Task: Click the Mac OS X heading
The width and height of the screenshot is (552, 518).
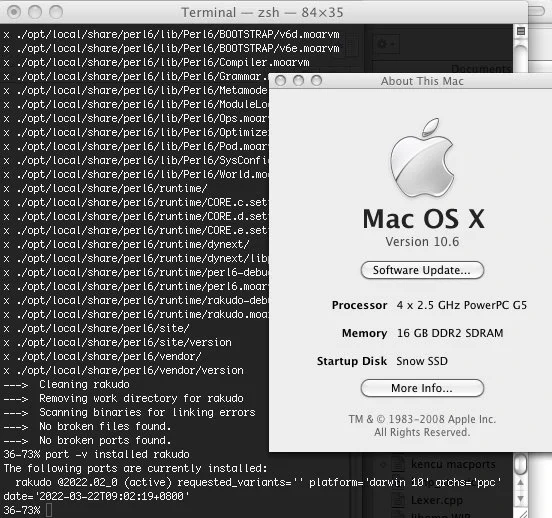Action: coord(424,219)
